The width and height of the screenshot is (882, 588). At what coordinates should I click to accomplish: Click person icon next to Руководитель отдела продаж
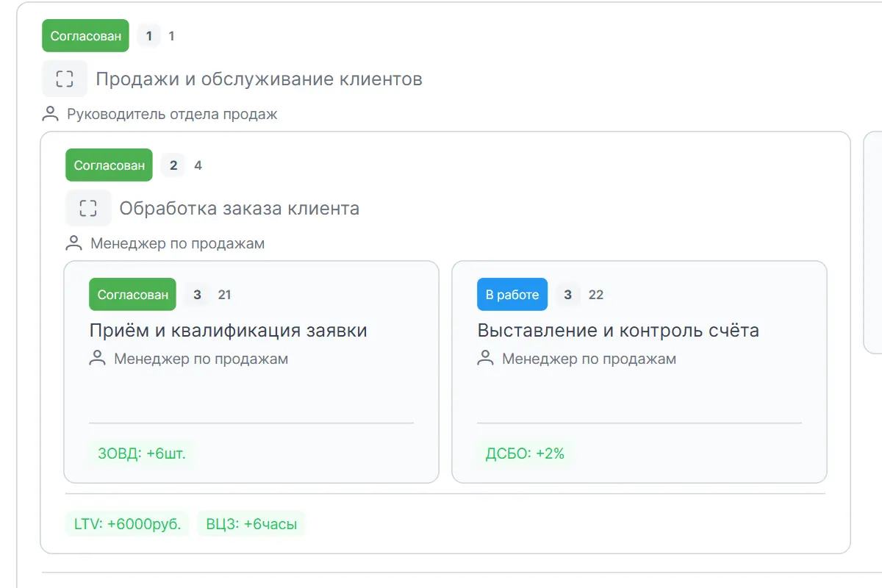pyautogui.click(x=50, y=114)
